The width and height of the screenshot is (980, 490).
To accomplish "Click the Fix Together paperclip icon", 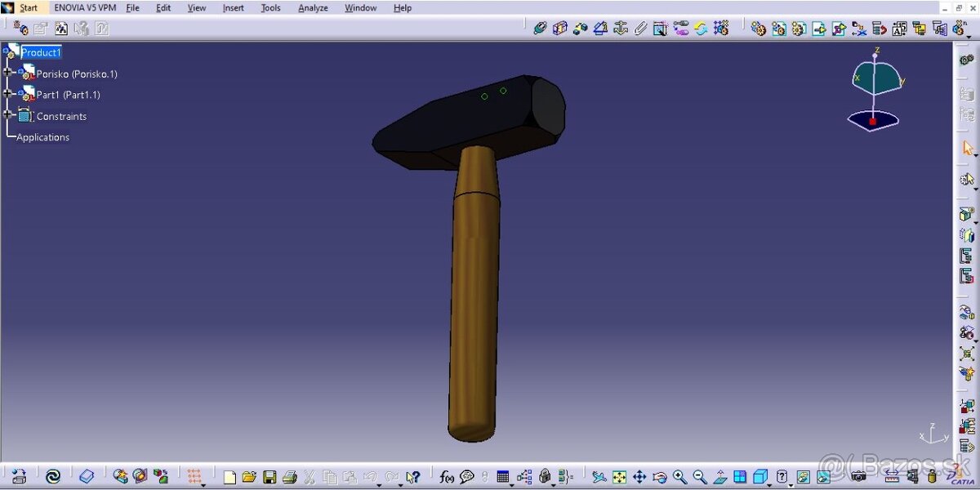I will click(642, 28).
